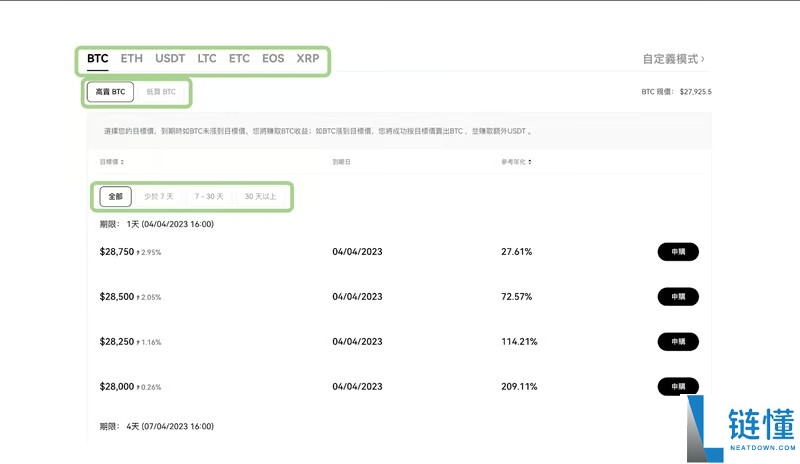The image size is (800, 464).
Task: Switch to the ETH tab
Action: coord(132,58)
